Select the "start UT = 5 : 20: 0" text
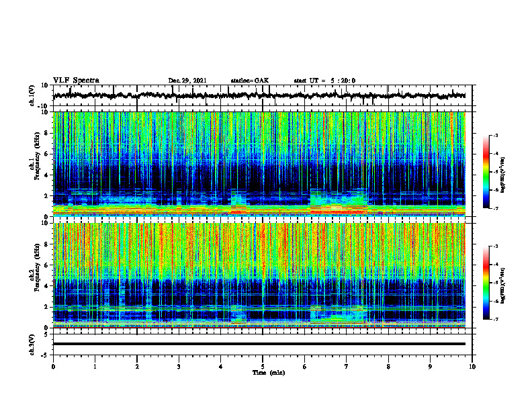Screen dimensions: 532x411 [324, 81]
